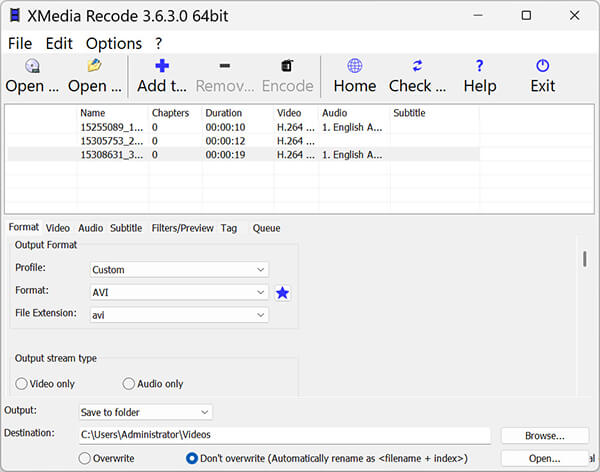Click duration cell 00:00:12

click(225, 141)
